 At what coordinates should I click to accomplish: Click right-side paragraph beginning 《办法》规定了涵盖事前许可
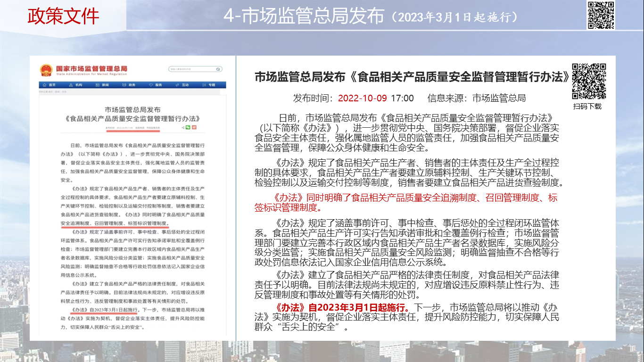(x=406, y=243)
